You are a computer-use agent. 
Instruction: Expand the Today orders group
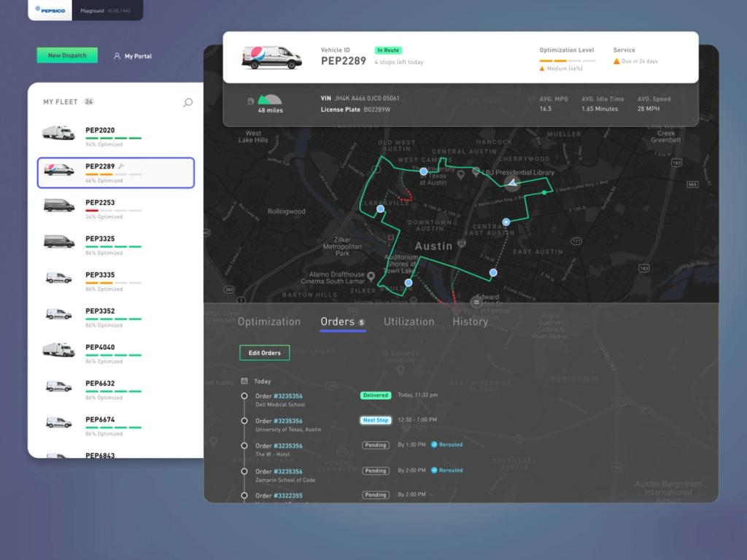[264, 381]
